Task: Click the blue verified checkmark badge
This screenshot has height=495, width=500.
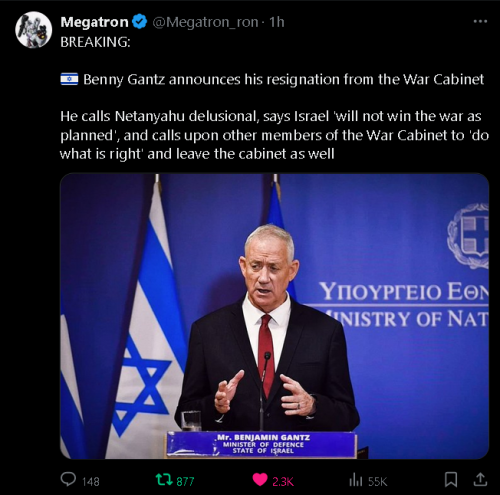Action: click(x=140, y=22)
